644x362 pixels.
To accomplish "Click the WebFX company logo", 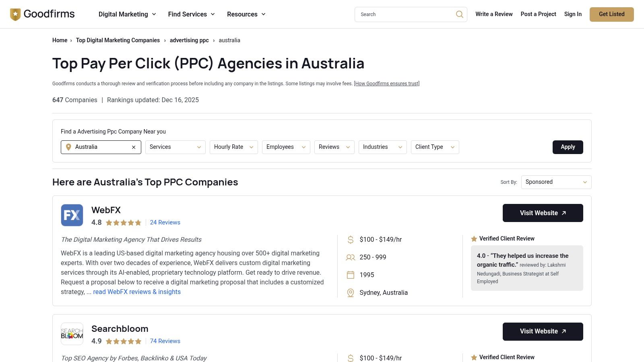I will [72, 215].
